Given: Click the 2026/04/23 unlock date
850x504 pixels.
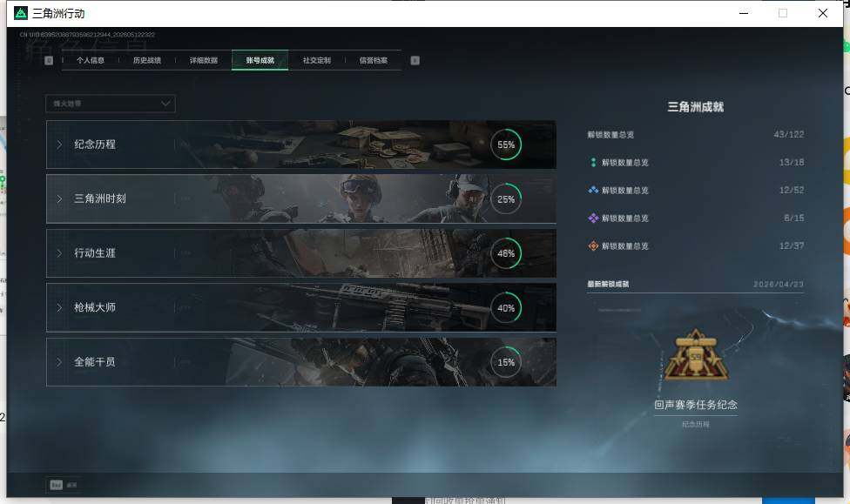Looking at the screenshot, I should click(779, 284).
